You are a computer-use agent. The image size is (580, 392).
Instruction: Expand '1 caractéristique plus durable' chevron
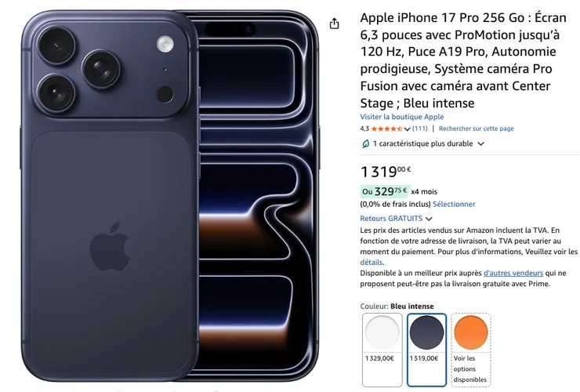pos(481,143)
